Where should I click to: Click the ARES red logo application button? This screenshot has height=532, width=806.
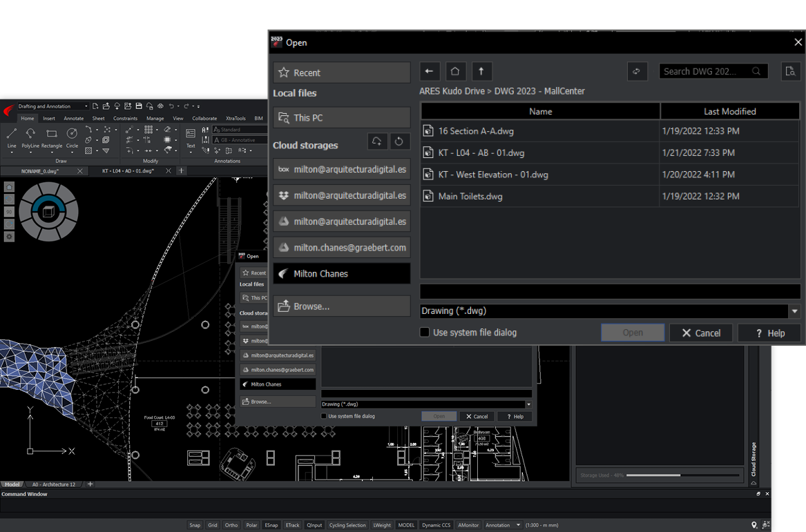click(8, 110)
